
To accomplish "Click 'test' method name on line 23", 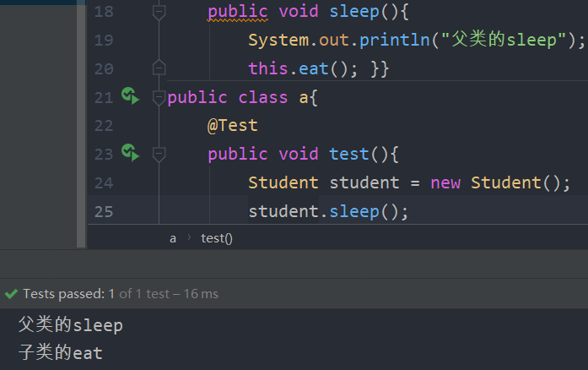I will click(349, 155).
